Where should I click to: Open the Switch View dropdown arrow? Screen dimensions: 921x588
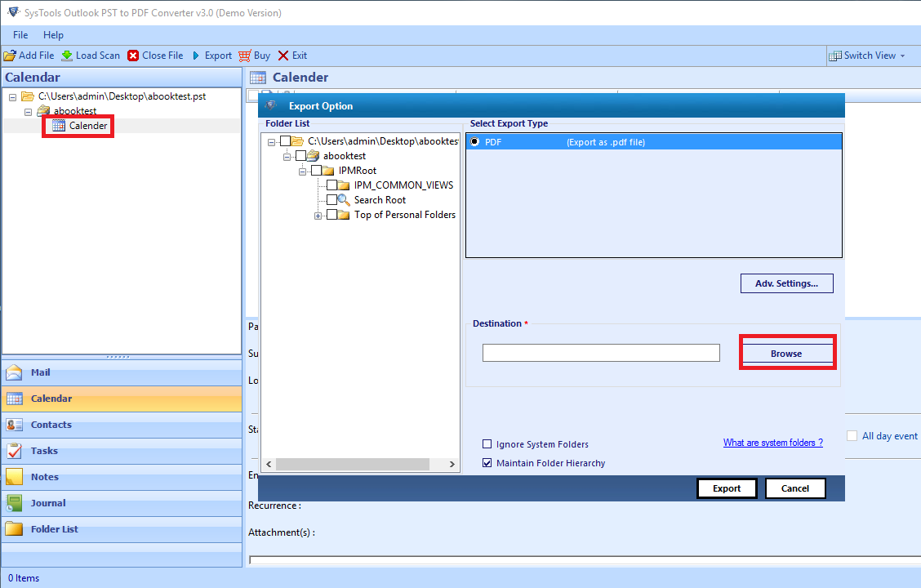tap(902, 56)
